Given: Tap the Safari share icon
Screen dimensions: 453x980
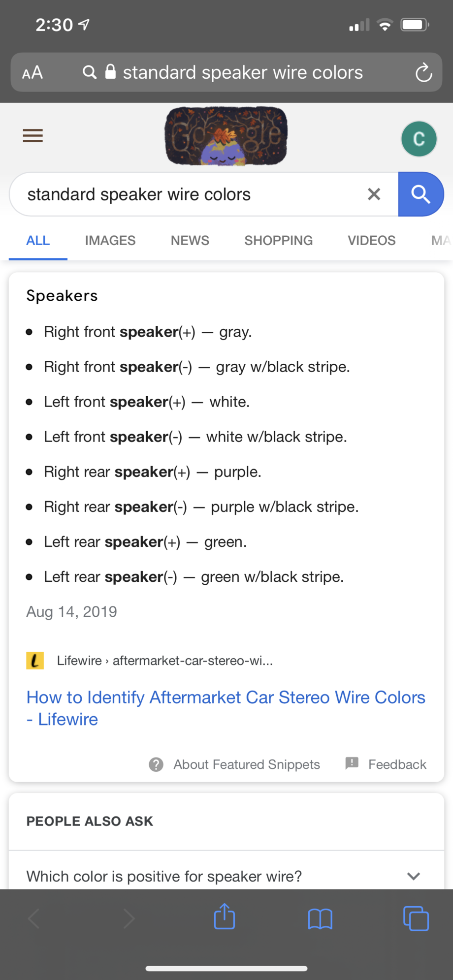Looking at the screenshot, I should [225, 917].
